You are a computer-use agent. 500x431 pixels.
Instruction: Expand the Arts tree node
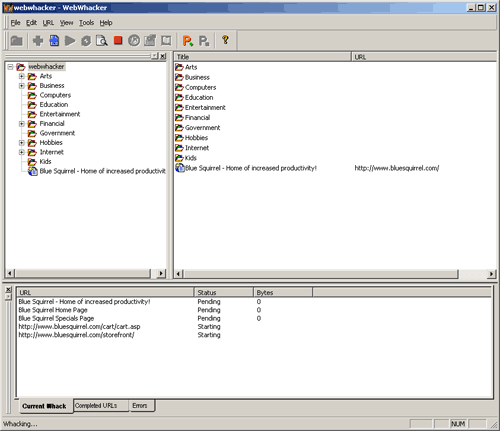coord(22,76)
